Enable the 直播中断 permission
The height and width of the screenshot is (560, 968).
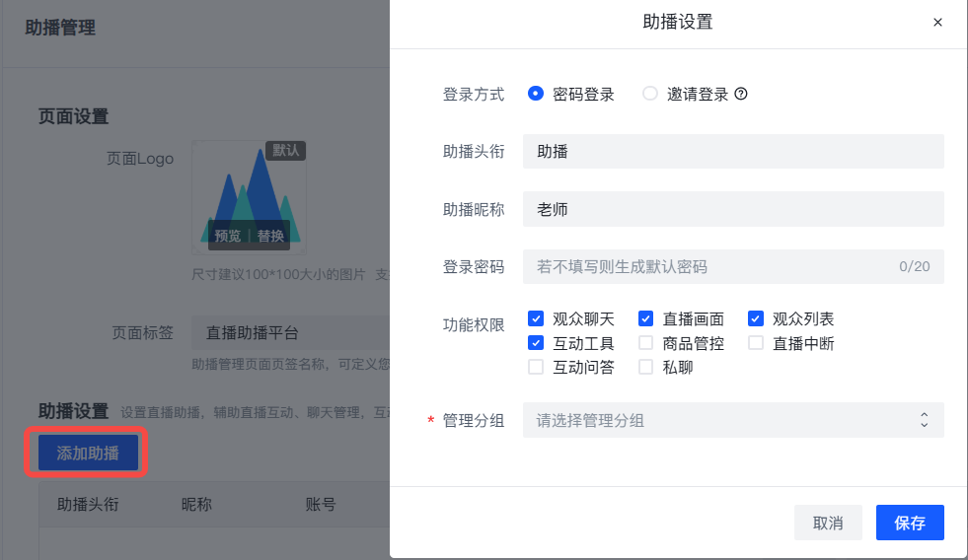755,343
